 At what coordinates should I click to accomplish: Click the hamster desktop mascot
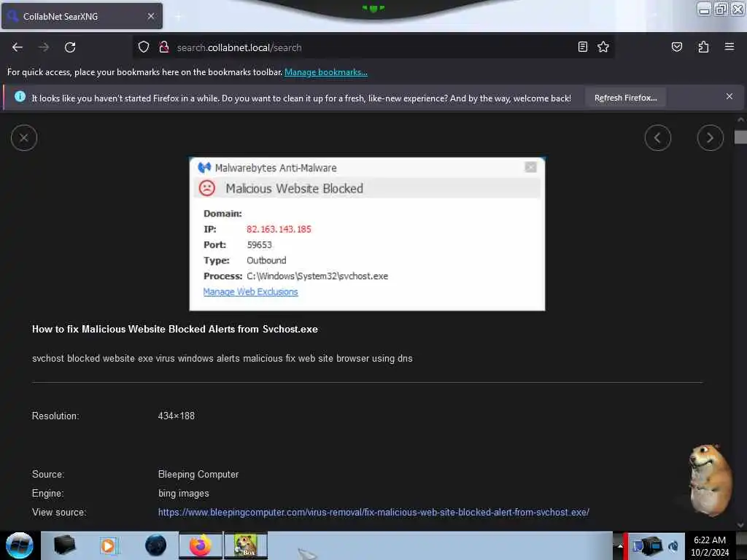tap(709, 480)
